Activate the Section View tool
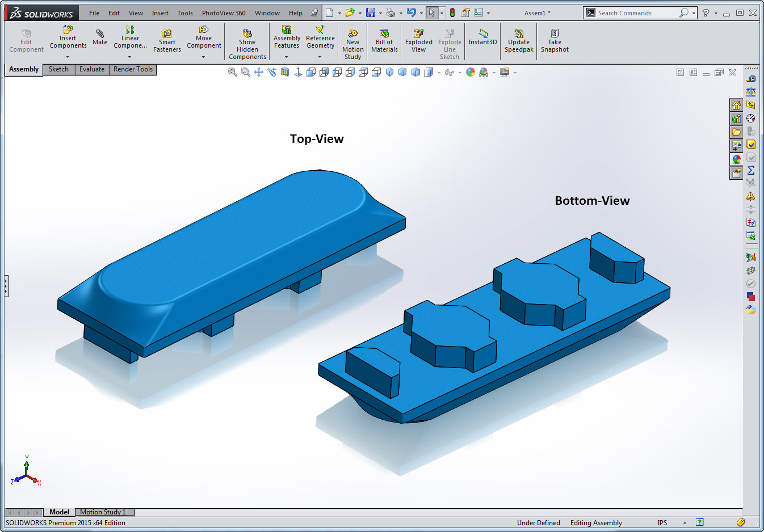The image size is (764, 532). tap(285, 72)
